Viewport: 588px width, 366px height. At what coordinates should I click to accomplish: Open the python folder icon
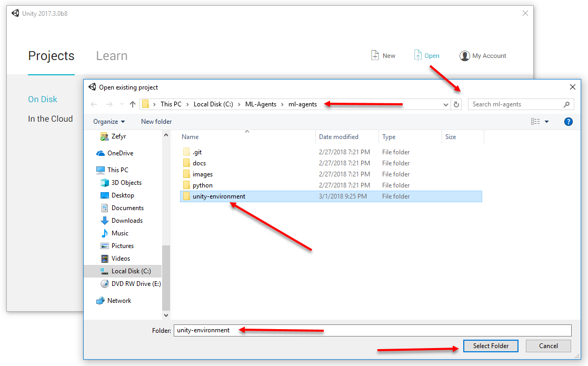click(186, 185)
